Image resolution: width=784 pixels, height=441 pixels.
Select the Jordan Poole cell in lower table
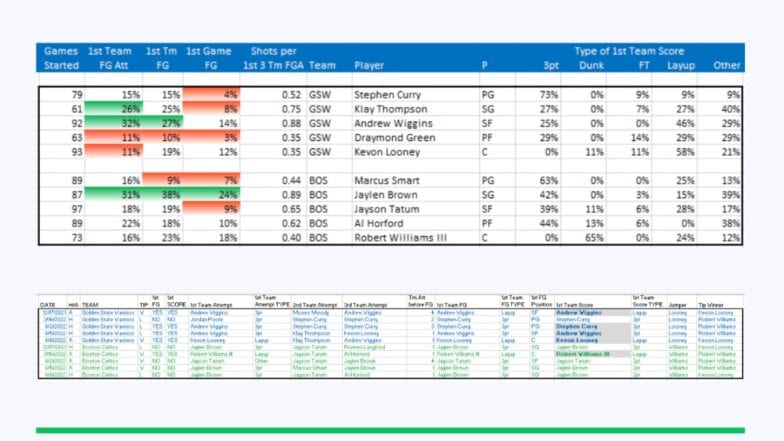click(x=206, y=320)
